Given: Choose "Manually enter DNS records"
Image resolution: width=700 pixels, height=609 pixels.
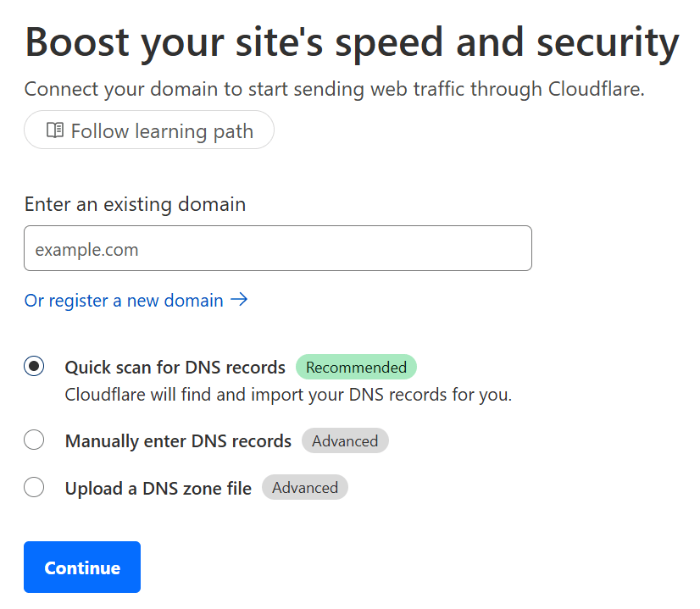Looking at the screenshot, I should [34, 440].
